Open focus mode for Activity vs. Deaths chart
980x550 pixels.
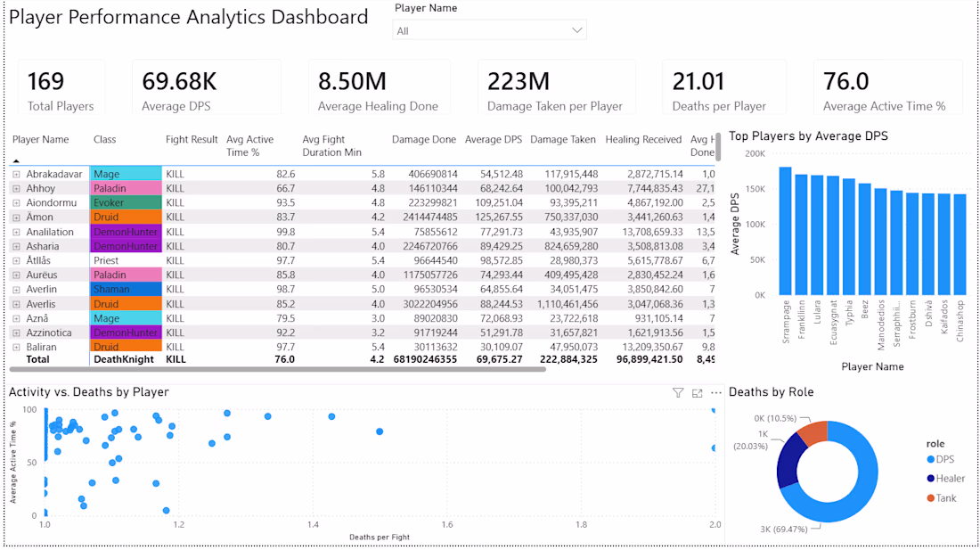698,392
